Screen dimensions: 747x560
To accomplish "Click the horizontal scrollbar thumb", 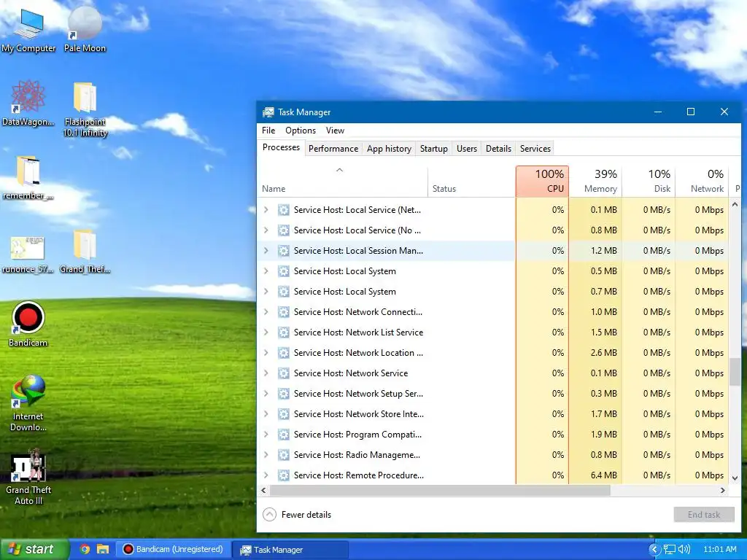I will pyautogui.click(x=440, y=490).
